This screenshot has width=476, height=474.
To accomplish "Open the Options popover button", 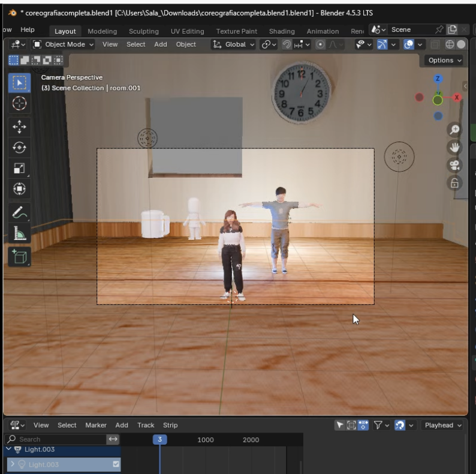I will pyautogui.click(x=444, y=60).
